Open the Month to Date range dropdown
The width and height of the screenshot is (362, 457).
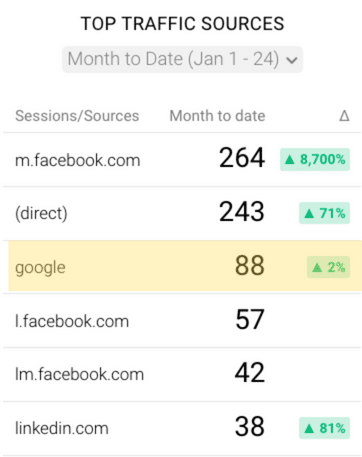click(x=182, y=60)
